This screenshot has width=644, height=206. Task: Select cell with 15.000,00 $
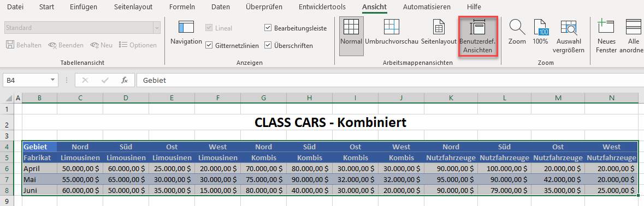pyautogui.click(x=218, y=190)
